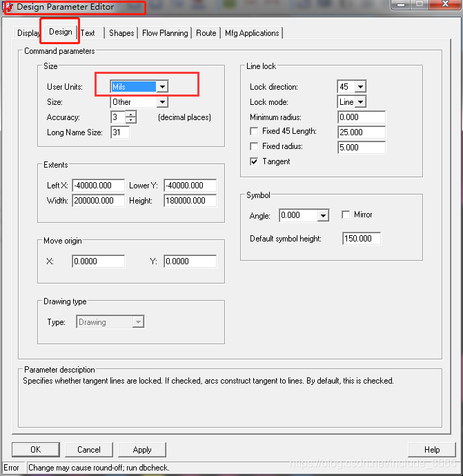Screen dimensions: 463x476
Task: Open Help for the parameter editor
Action: tap(432, 450)
